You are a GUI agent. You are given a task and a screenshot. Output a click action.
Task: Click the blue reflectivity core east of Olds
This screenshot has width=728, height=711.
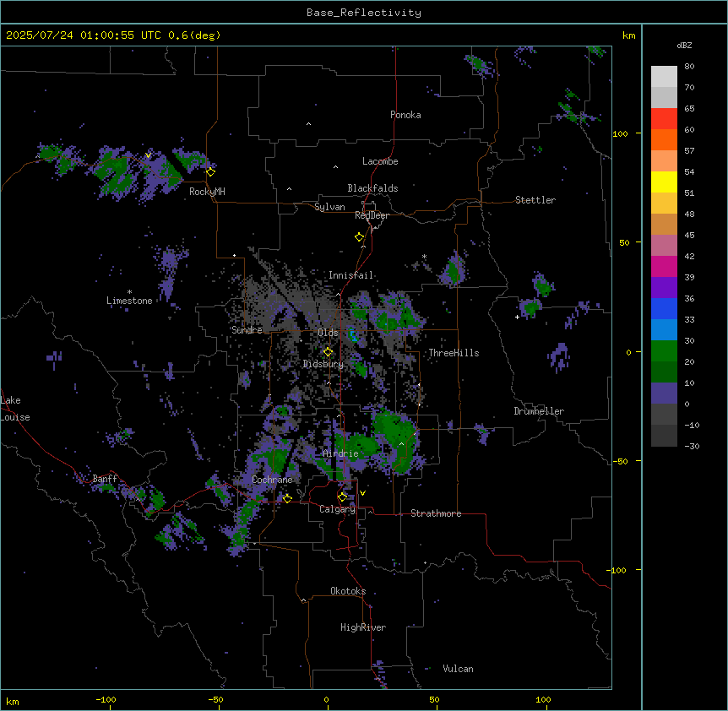click(353, 335)
